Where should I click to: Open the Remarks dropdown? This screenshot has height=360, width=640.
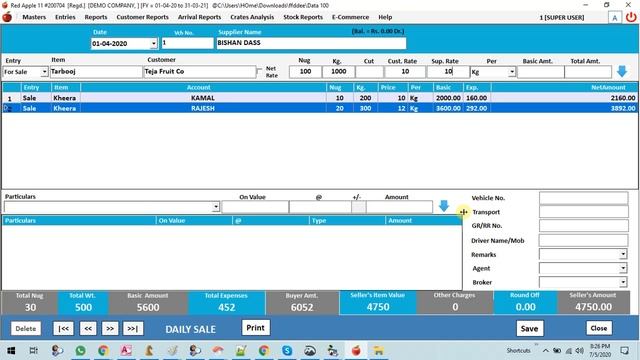coord(623,254)
